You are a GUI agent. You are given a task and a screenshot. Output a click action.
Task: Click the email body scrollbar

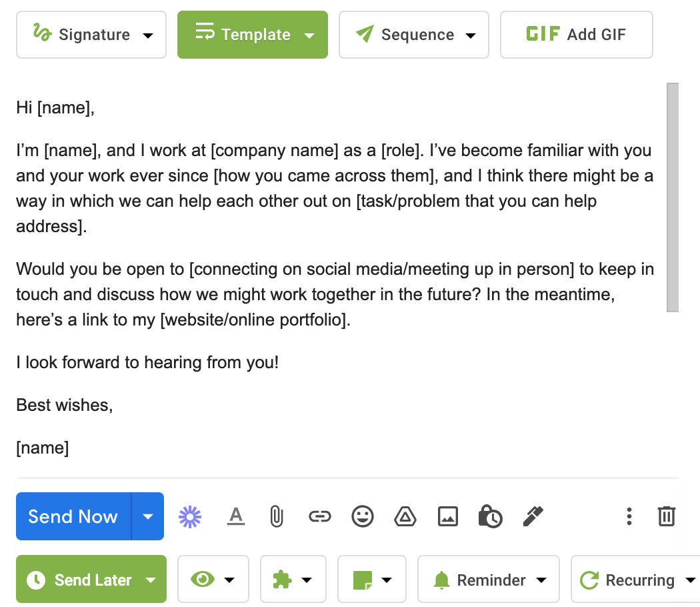point(673,197)
